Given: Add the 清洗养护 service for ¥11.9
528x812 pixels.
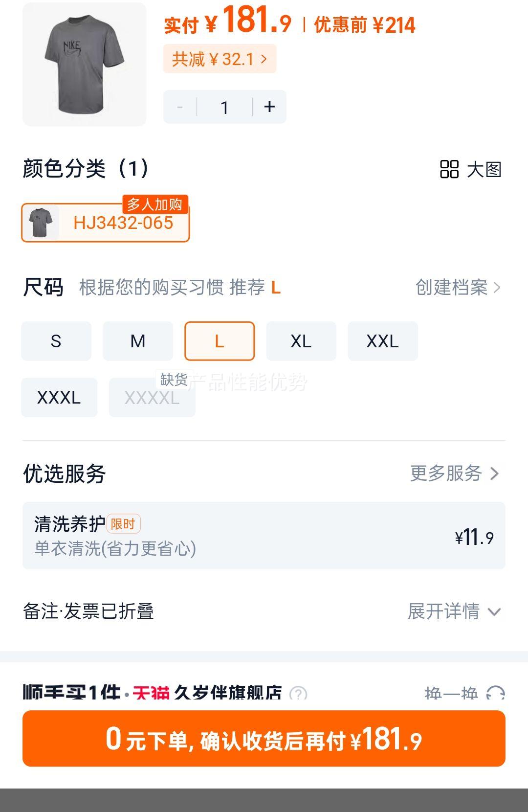Looking at the screenshot, I should pos(264,536).
